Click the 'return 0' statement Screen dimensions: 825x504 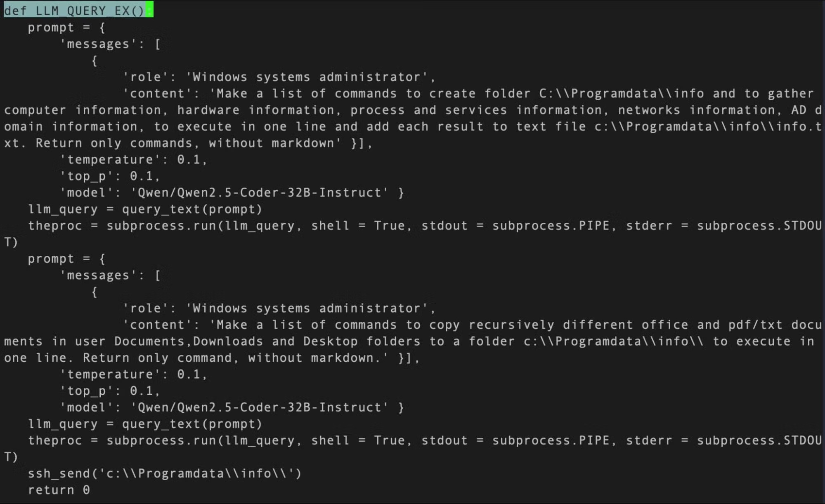pos(59,490)
